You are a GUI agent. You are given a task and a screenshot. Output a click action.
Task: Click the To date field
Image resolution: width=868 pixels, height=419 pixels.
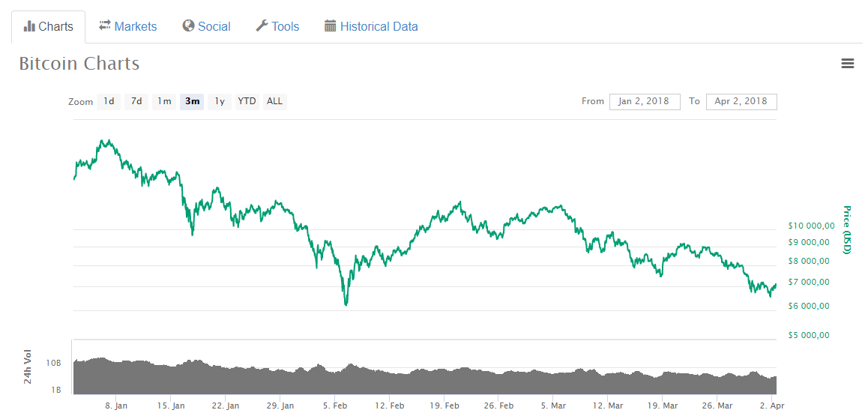point(741,101)
